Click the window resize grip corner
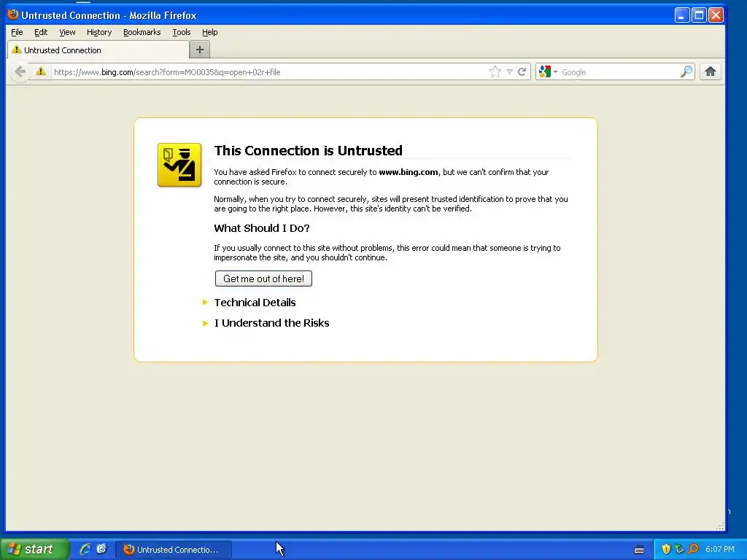Image resolution: width=747 pixels, height=560 pixels. tap(720, 526)
